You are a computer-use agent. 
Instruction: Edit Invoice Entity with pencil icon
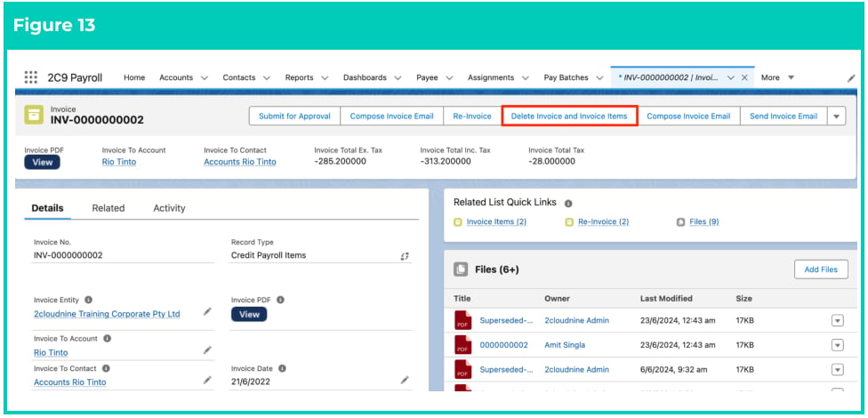click(207, 311)
